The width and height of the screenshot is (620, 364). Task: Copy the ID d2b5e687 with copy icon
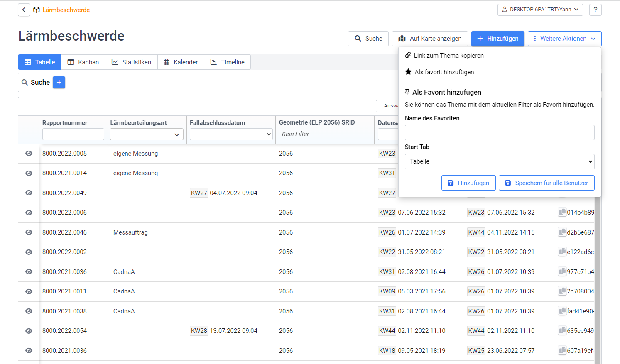point(562,232)
